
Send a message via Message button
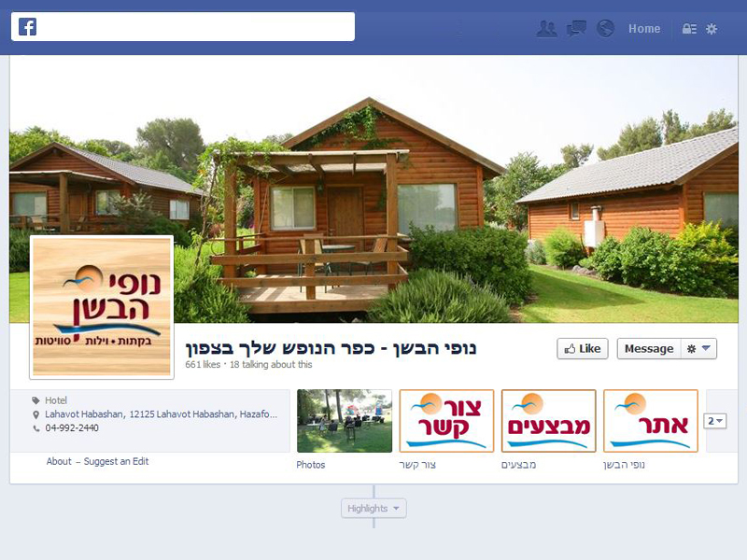point(649,348)
